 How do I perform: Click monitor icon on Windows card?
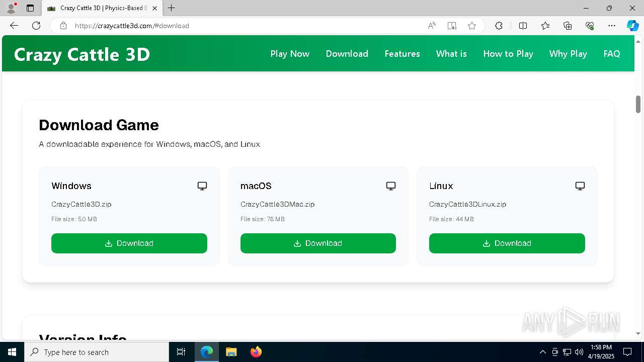[202, 186]
